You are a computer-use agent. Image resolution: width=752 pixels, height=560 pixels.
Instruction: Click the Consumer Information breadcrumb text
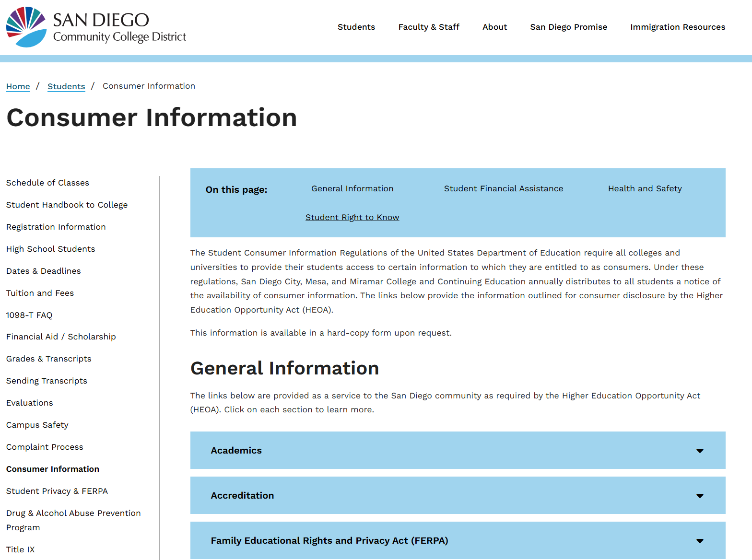[x=149, y=86]
